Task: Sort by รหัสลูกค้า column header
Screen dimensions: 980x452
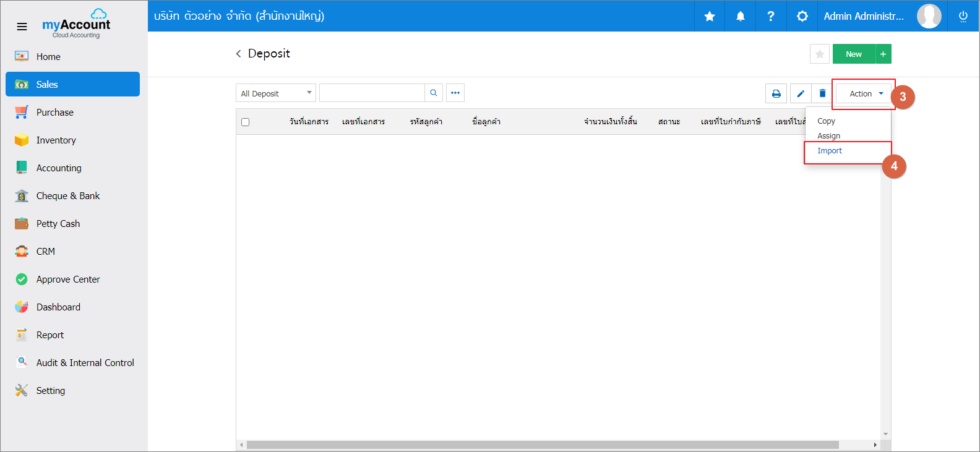Action: coord(426,122)
